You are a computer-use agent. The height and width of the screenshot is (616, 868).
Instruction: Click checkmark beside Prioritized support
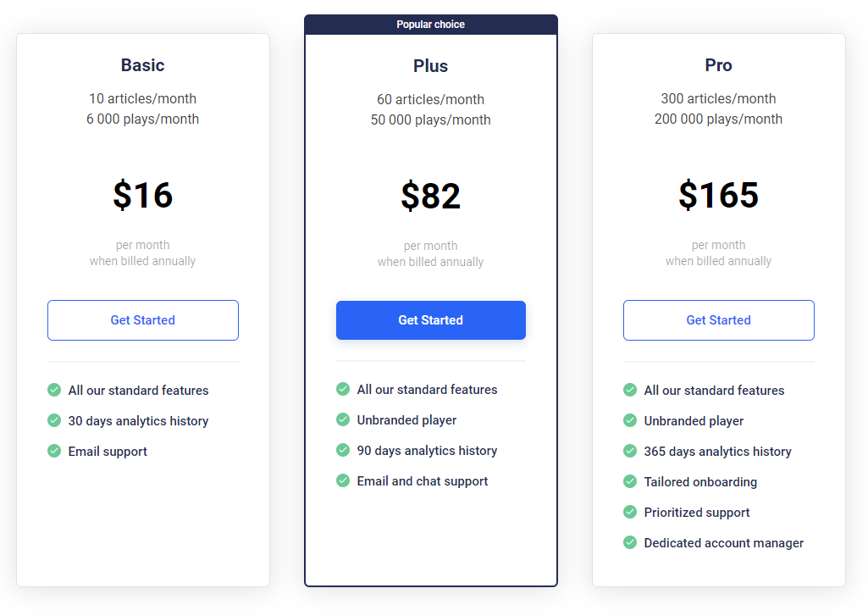coord(630,512)
